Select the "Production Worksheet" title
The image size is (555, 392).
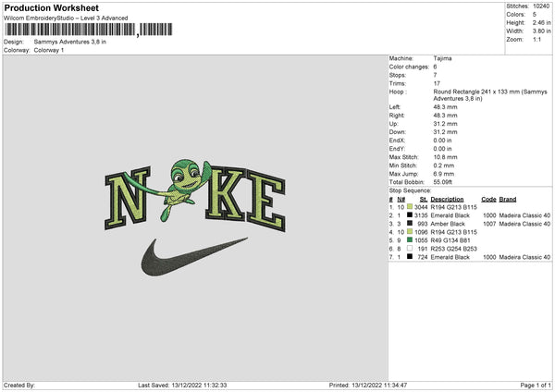pyautogui.click(x=51, y=7)
